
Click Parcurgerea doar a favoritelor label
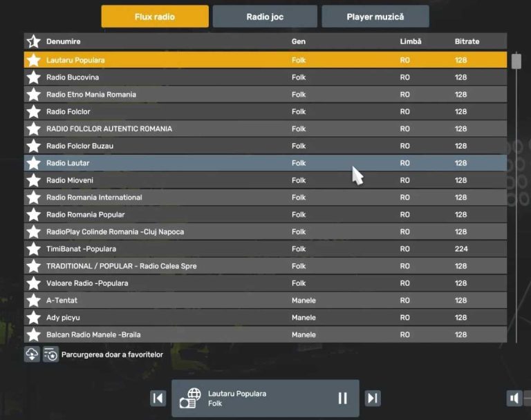[x=112, y=354]
